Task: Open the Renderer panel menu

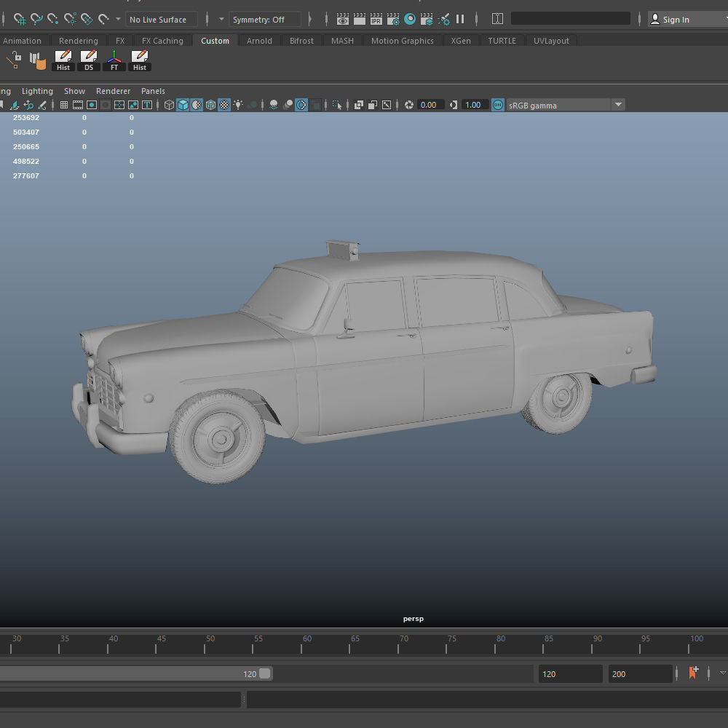Action: (x=113, y=91)
